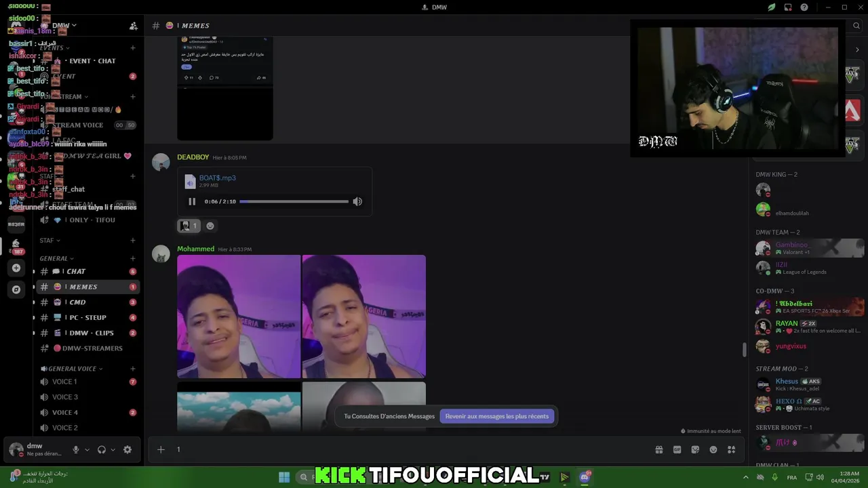Click Add a Server plus icon
The image size is (868, 488).
tap(16, 268)
